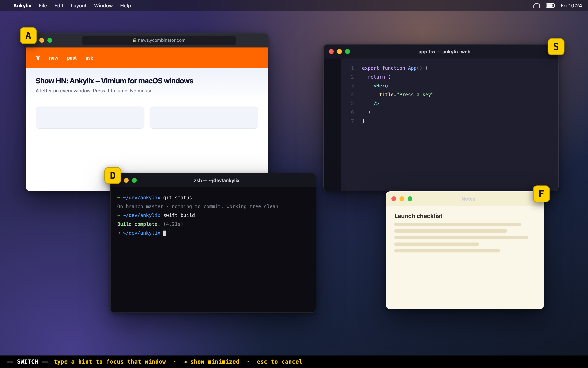The image size is (588, 368).
Task: Open the Help menu
Action: [x=125, y=6]
